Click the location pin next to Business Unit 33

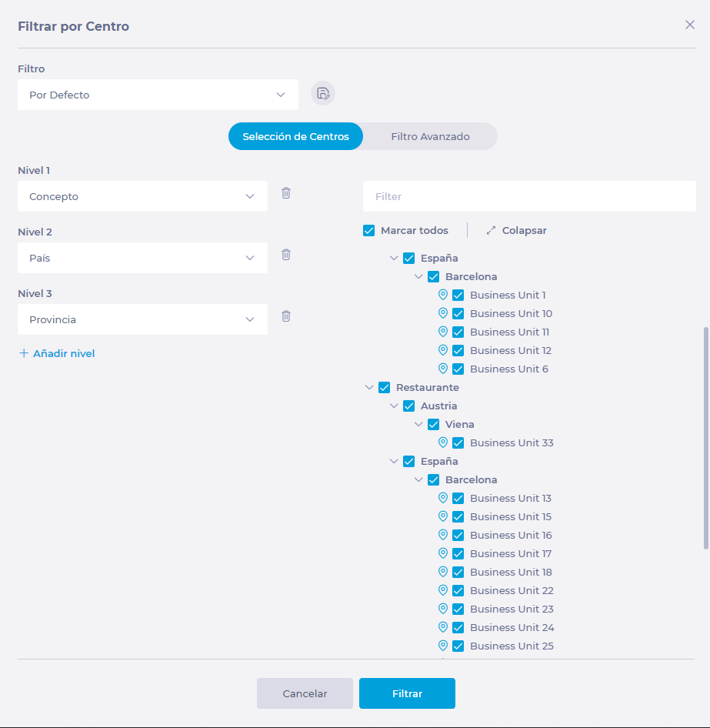443,442
